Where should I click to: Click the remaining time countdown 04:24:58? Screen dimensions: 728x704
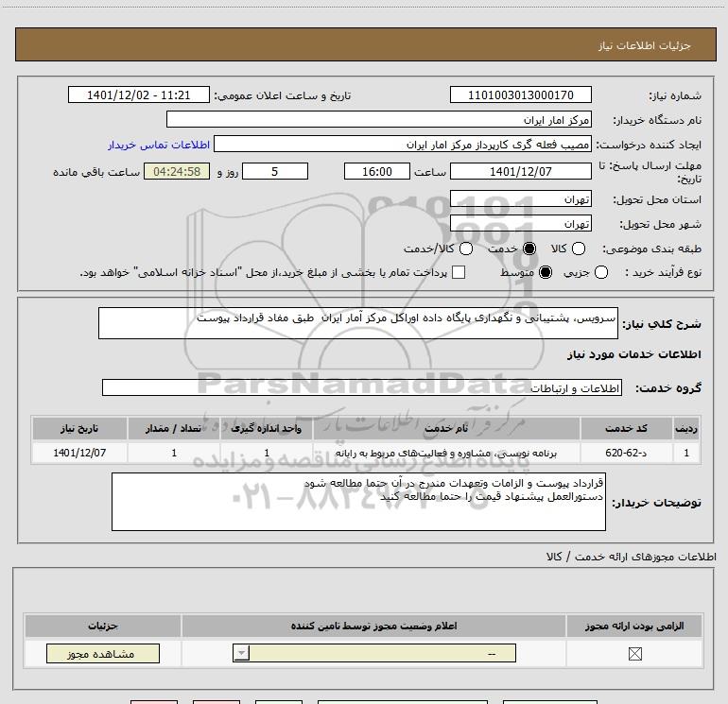177,171
